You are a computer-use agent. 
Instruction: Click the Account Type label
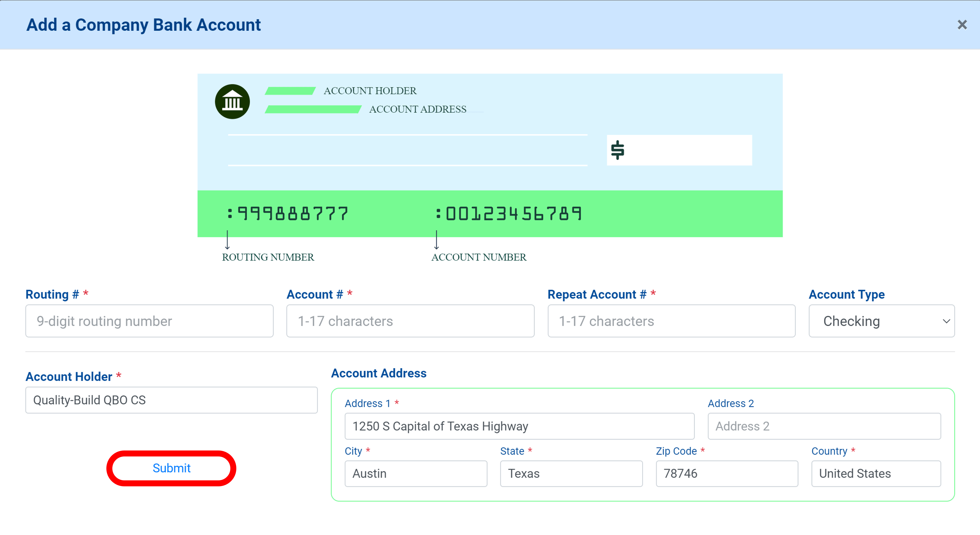coord(846,294)
